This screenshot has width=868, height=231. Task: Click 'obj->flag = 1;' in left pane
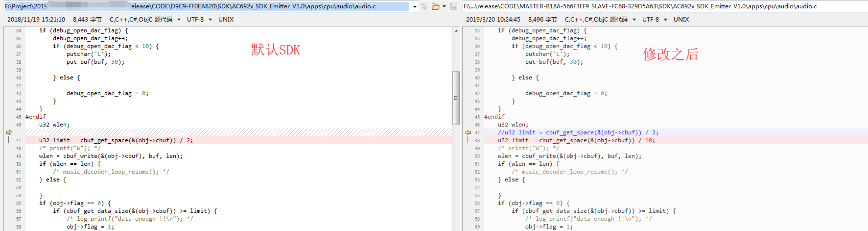pos(91,227)
